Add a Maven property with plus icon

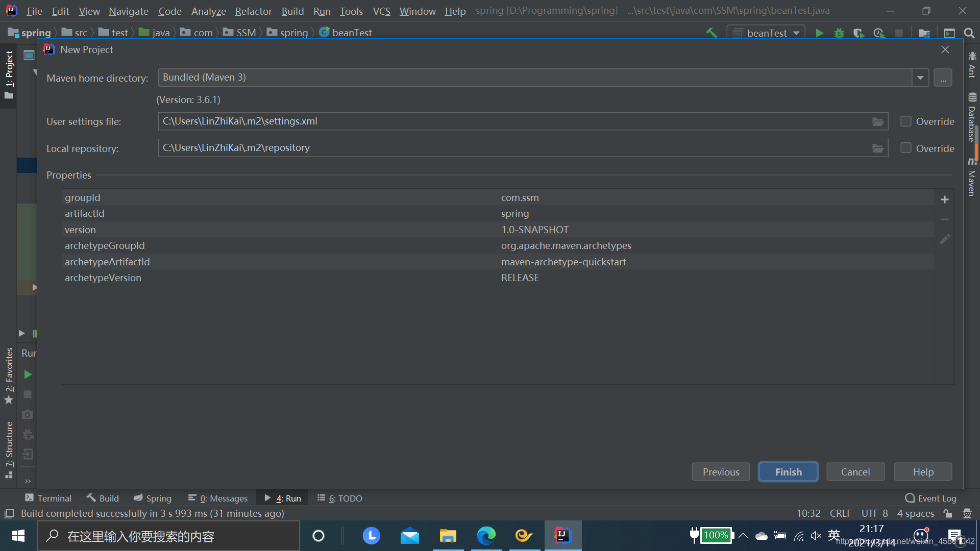(945, 199)
